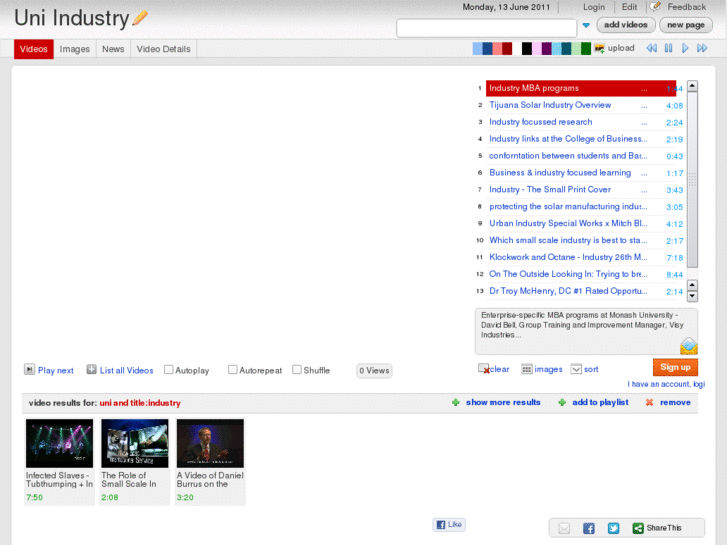Image resolution: width=727 pixels, height=545 pixels.
Task: Click the green plus beside show more results
Action: click(x=456, y=403)
